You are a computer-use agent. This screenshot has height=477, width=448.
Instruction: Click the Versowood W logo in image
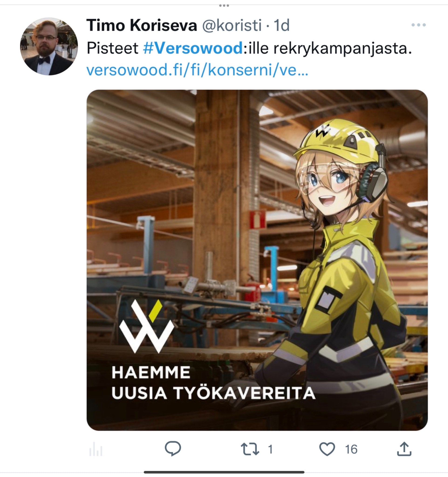tap(147, 326)
